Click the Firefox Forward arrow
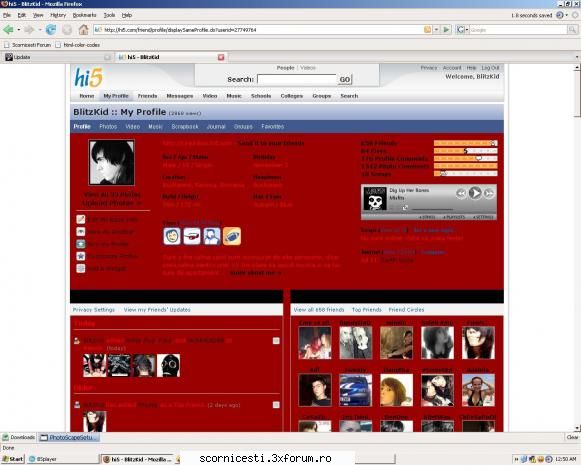This screenshot has height=465, width=581. click(29, 29)
